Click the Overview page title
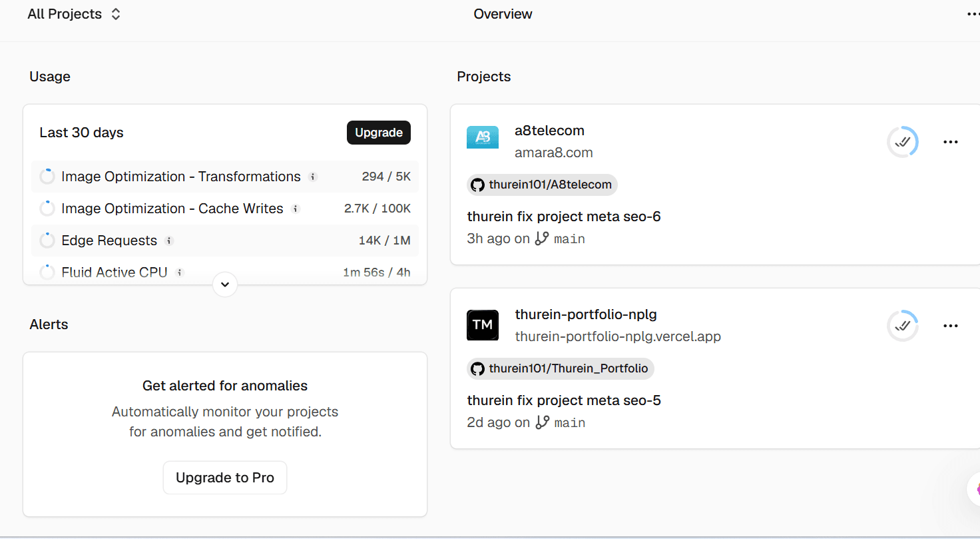980x539 pixels. (503, 14)
